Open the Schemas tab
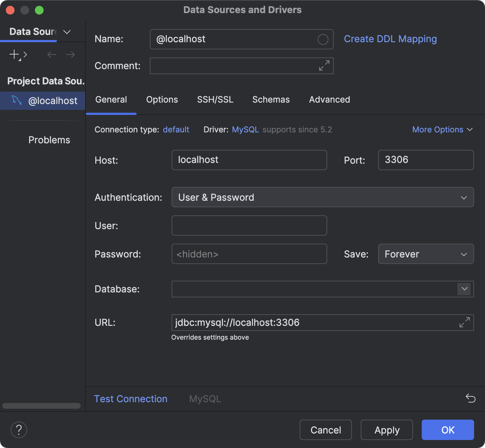This screenshot has height=448, width=485. [270, 99]
